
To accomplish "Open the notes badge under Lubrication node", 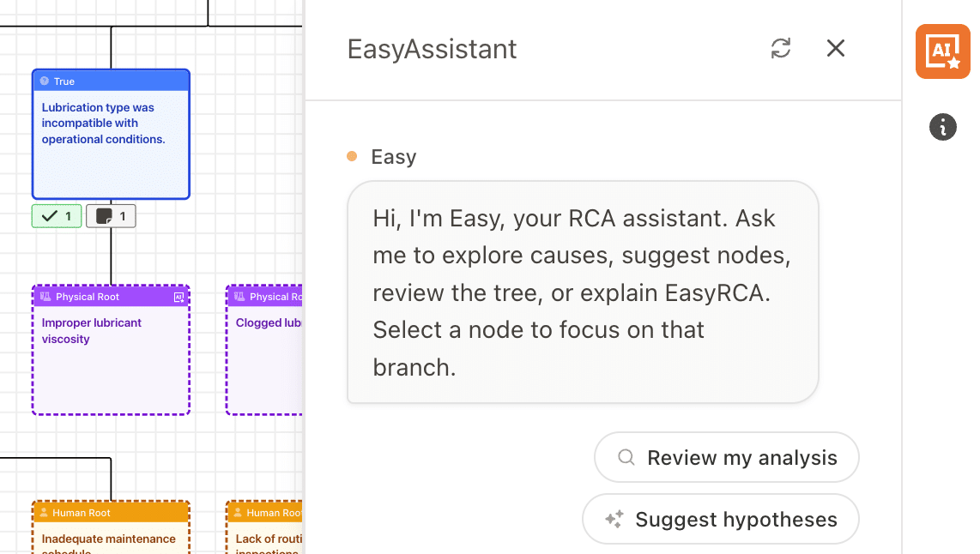I will tap(111, 216).
